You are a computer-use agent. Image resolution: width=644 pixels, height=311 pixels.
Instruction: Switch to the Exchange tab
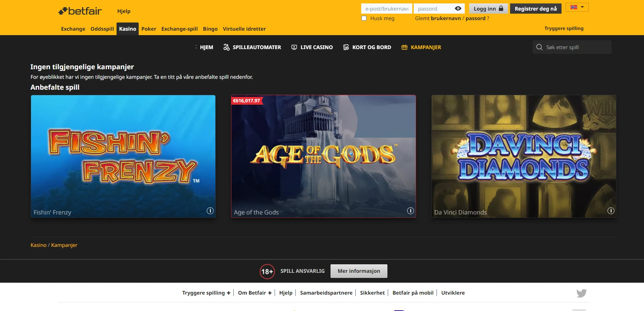coord(73,29)
